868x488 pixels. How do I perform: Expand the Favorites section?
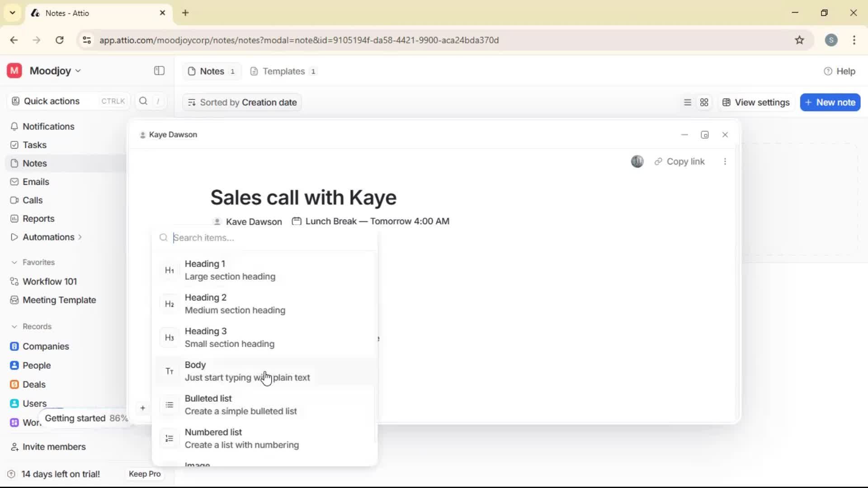15,262
